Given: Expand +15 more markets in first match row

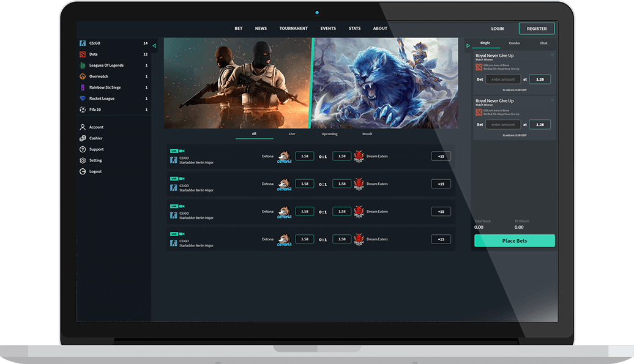Looking at the screenshot, I should point(441,157).
